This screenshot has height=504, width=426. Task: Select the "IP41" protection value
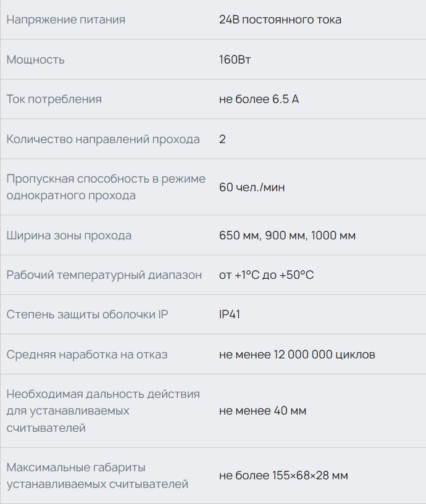(x=230, y=315)
